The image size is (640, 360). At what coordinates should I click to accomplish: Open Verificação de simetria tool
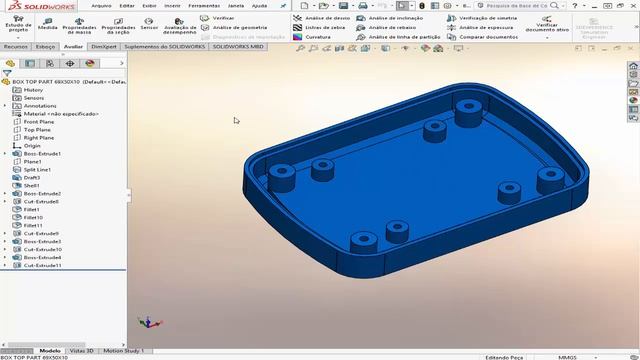482,18
